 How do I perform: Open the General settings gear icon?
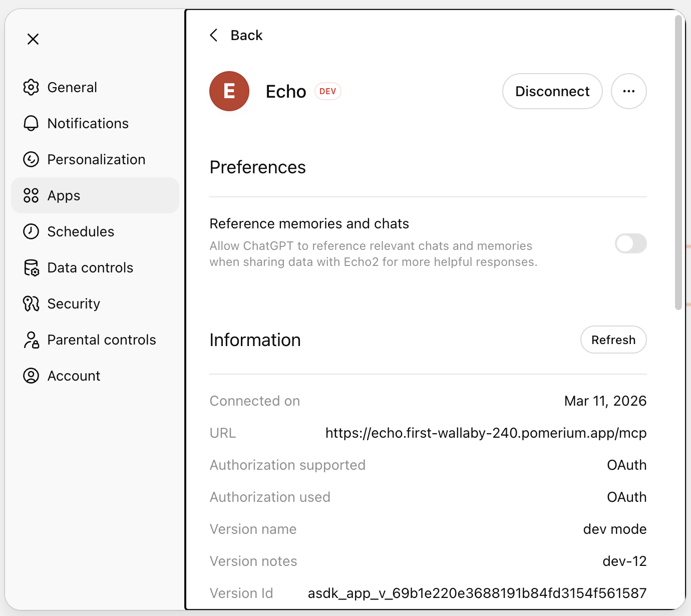click(x=31, y=87)
